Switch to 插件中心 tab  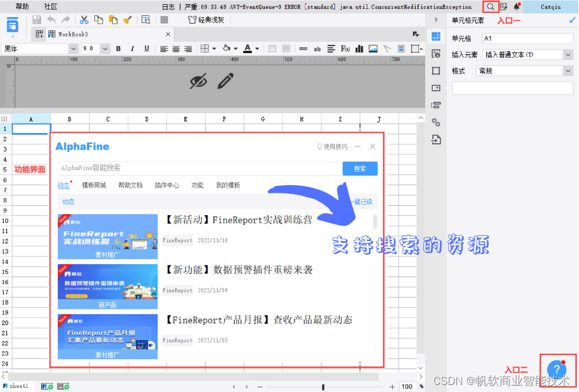click(166, 185)
